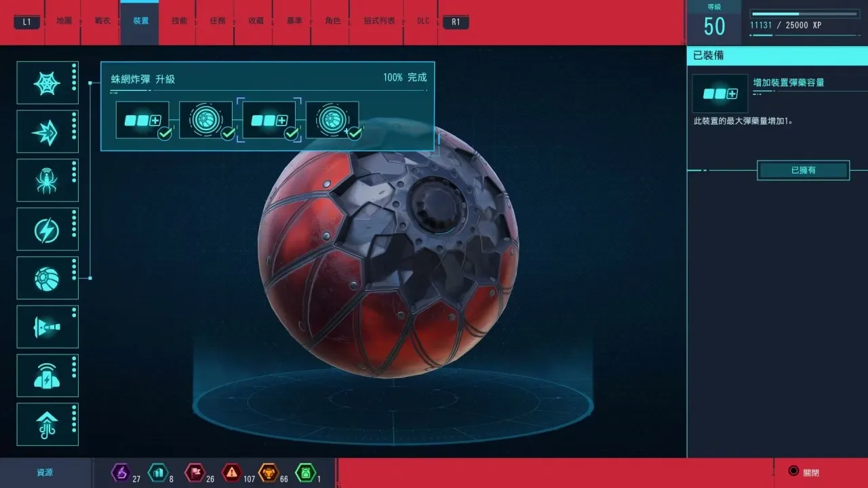This screenshot has width=868, height=488.
Task: Switch to the 地圖 tab
Action: click(x=64, y=22)
